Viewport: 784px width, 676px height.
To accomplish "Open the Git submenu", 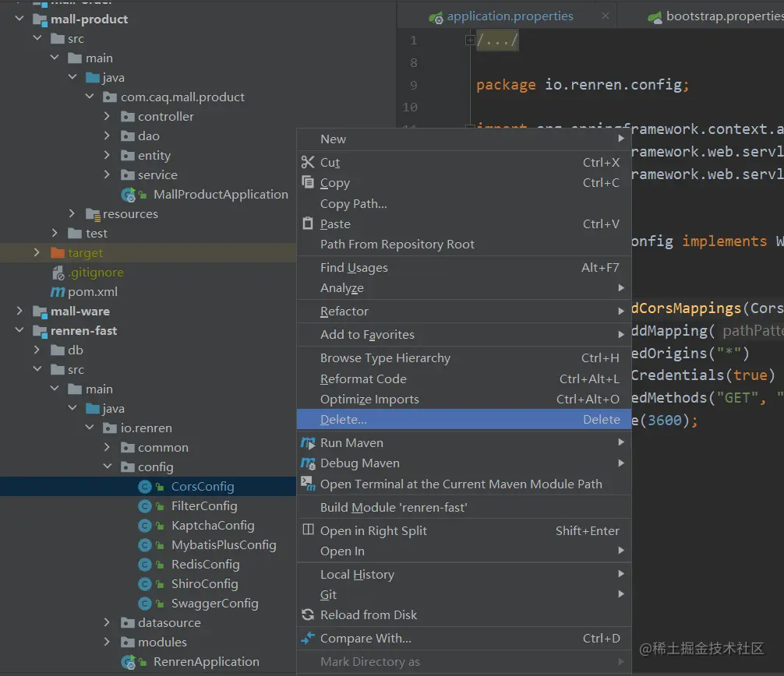I will tap(464, 594).
